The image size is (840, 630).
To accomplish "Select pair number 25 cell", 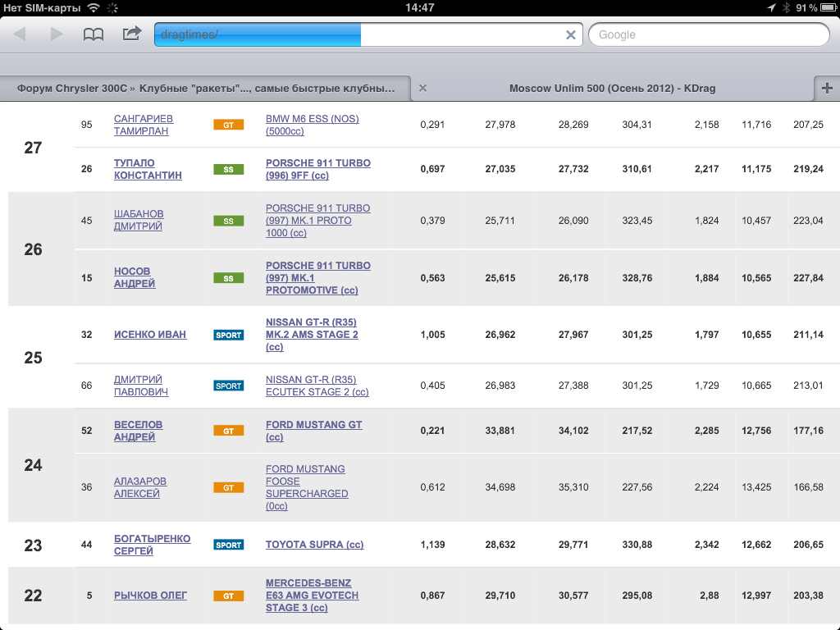I will (x=33, y=358).
